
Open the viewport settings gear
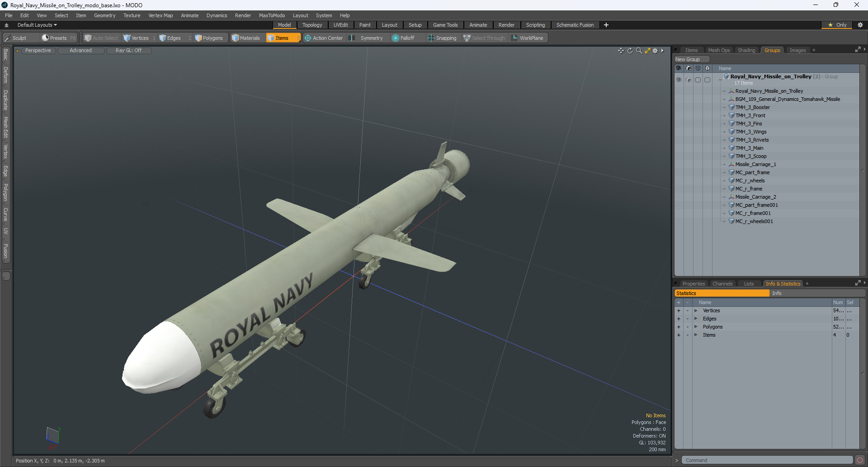tap(655, 51)
